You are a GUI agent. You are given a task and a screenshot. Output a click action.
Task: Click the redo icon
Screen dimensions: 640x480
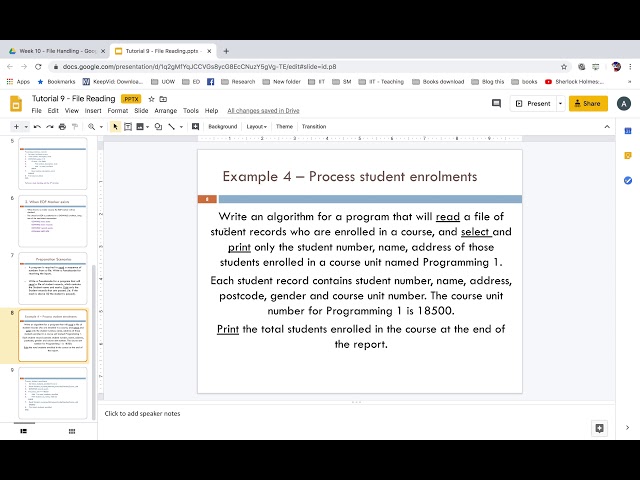pos(50,127)
